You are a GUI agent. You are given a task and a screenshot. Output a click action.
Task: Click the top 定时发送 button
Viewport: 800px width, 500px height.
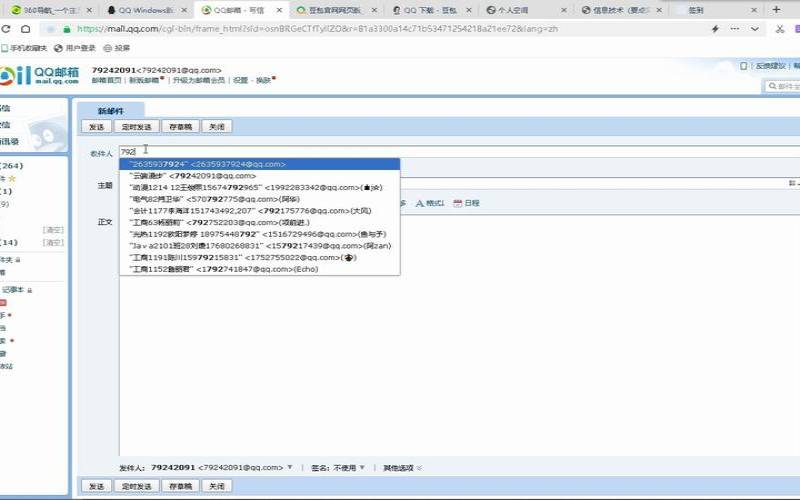point(137,127)
